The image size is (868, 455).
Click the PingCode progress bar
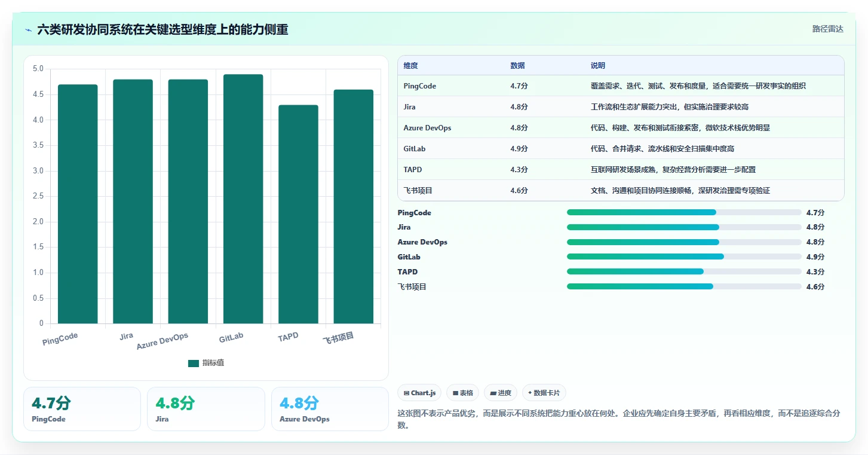[x=684, y=212]
